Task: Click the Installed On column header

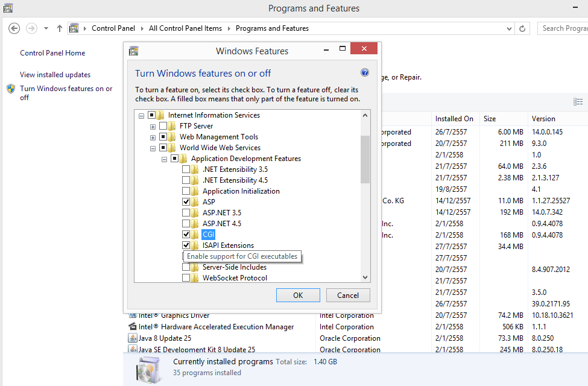Action: pyautogui.click(x=454, y=119)
